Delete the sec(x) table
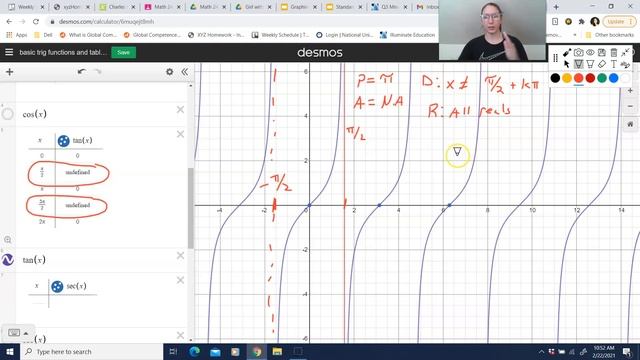This screenshot has height=360, width=640. coord(180,280)
